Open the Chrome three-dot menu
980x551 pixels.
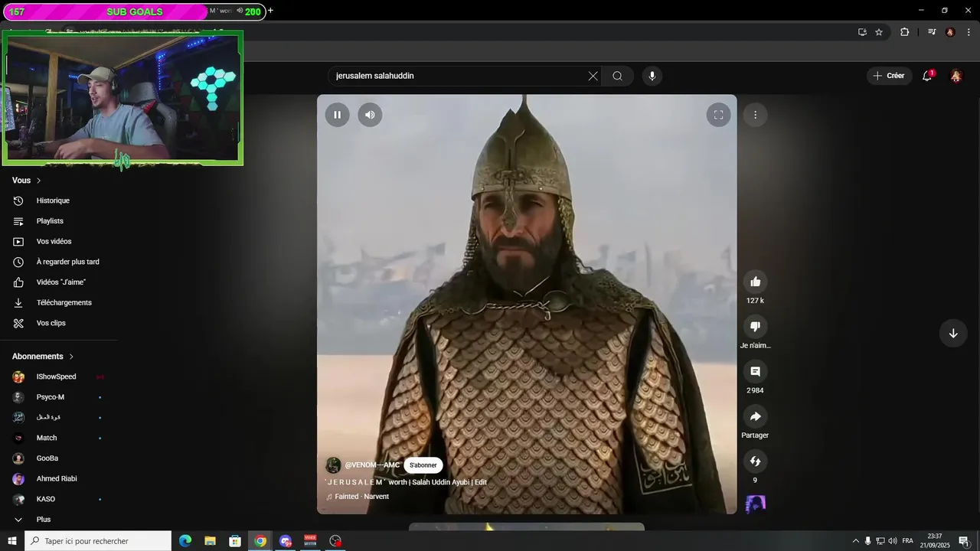969,32
